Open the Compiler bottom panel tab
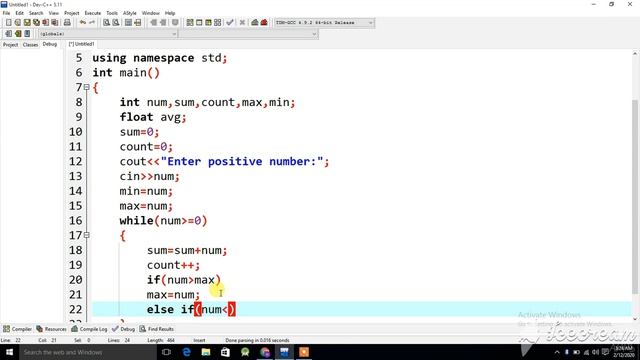The image size is (640, 360). (18, 329)
